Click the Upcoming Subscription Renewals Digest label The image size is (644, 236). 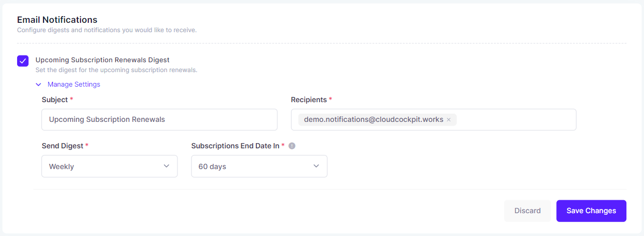click(102, 60)
